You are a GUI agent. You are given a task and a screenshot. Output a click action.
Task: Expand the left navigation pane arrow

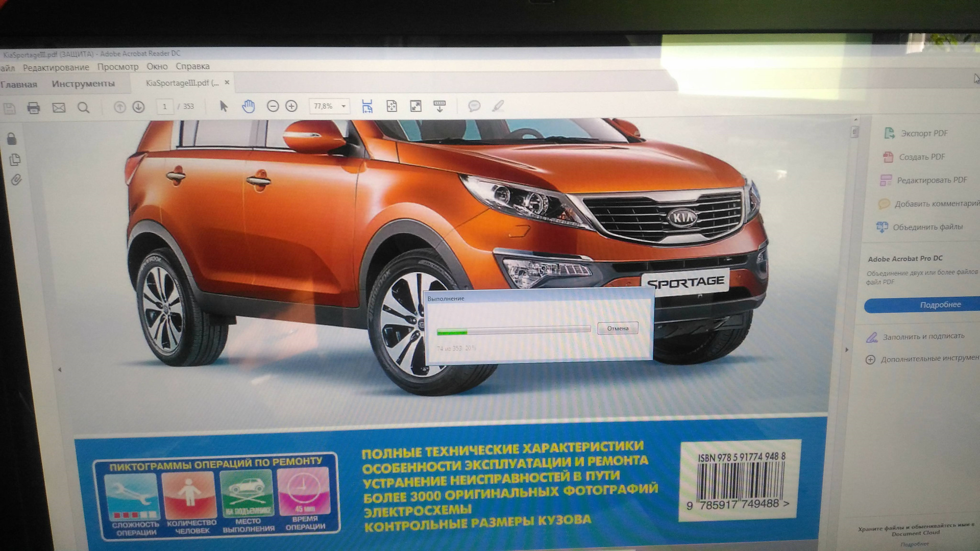[x=60, y=369]
